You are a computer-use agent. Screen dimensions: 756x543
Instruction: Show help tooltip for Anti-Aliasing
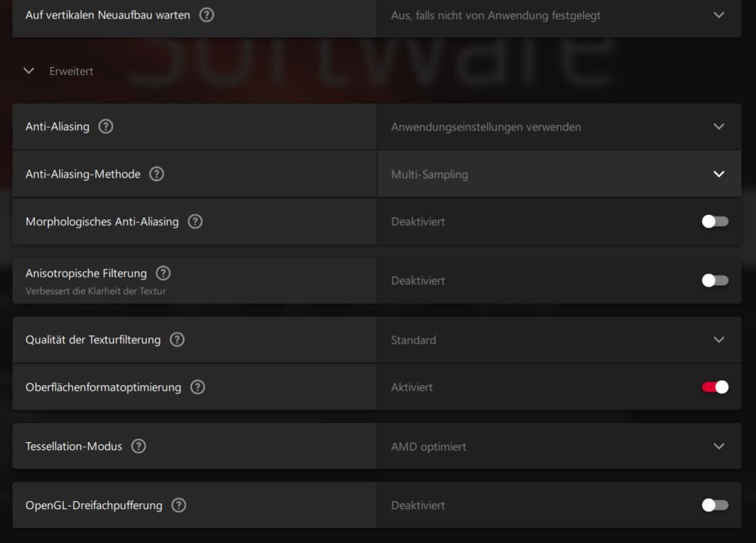tap(106, 127)
